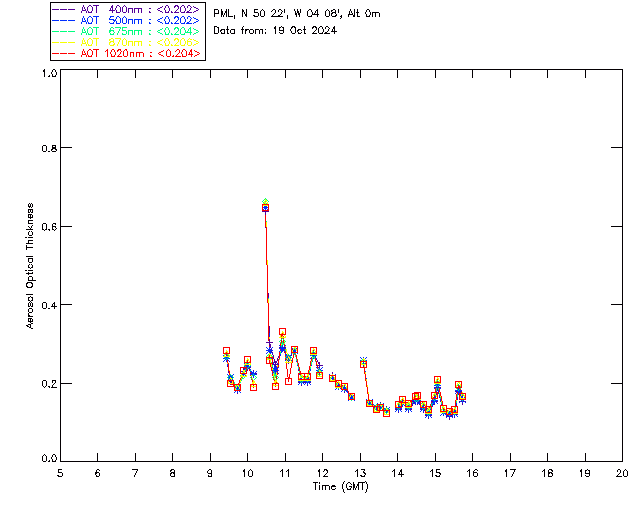Click the x-axis tick label '15'
This screenshot has width=640, height=512.
[435, 473]
